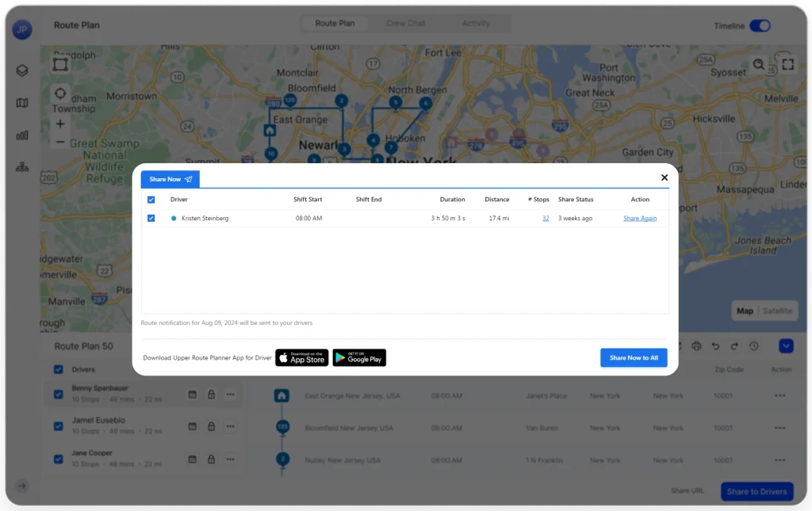Select the area selection tool on map
The height and width of the screenshot is (511, 812).
(60, 64)
